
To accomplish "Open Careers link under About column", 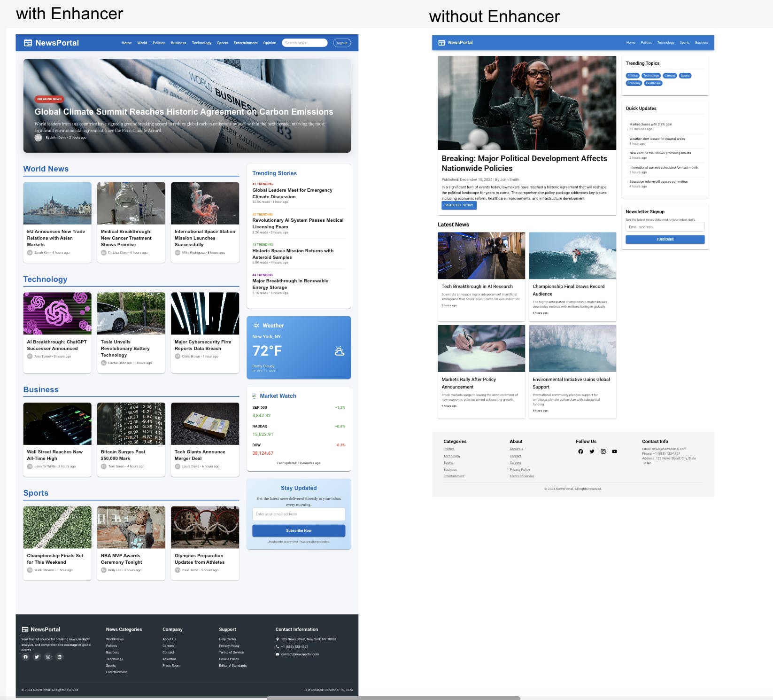I will click(515, 463).
